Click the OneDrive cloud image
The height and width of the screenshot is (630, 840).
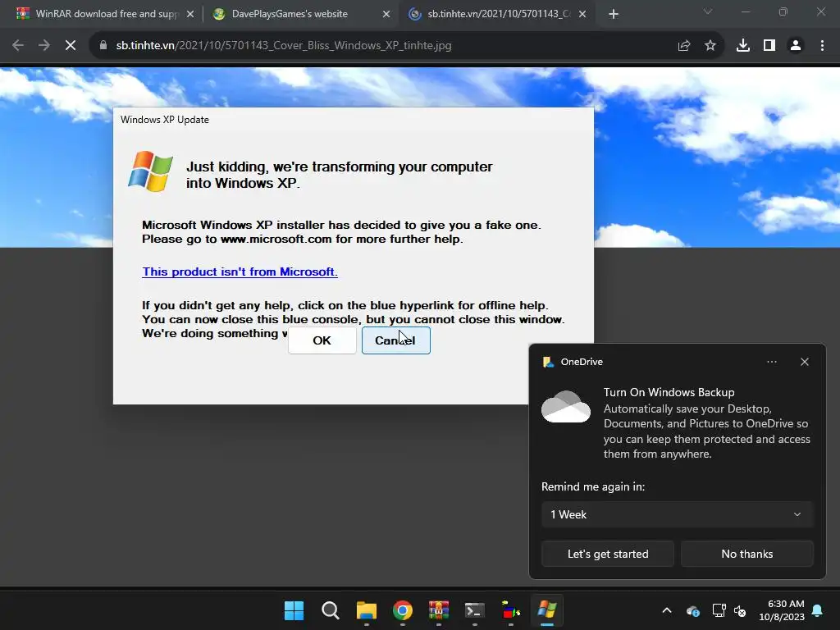click(566, 407)
